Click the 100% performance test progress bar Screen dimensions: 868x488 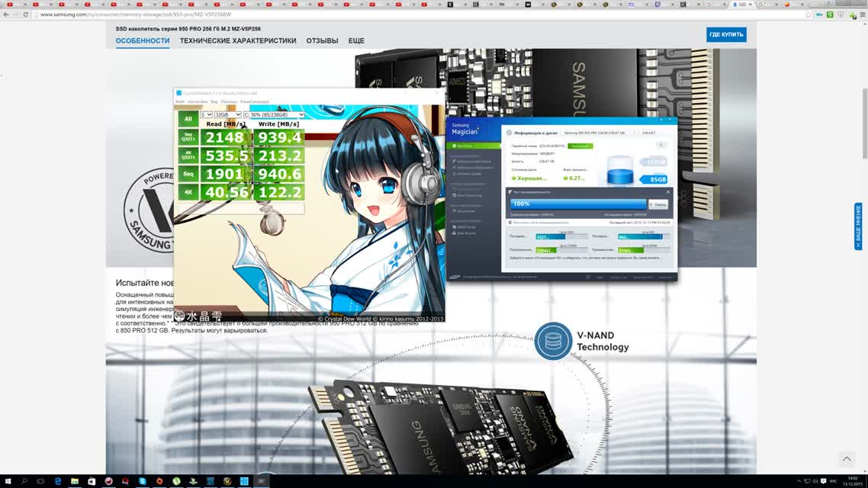[x=578, y=204]
